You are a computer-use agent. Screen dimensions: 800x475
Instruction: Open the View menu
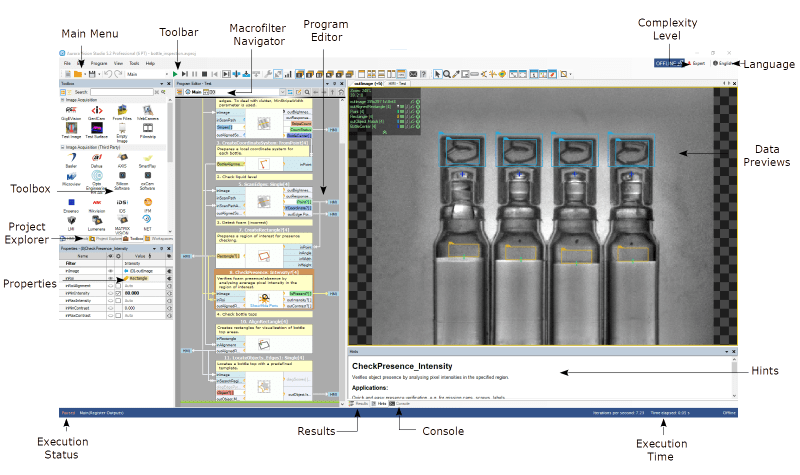pyautogui.click(x=118, y=63)
